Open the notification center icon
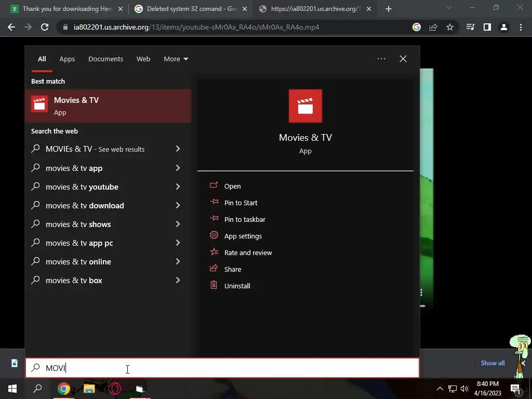 click(515, 389)
